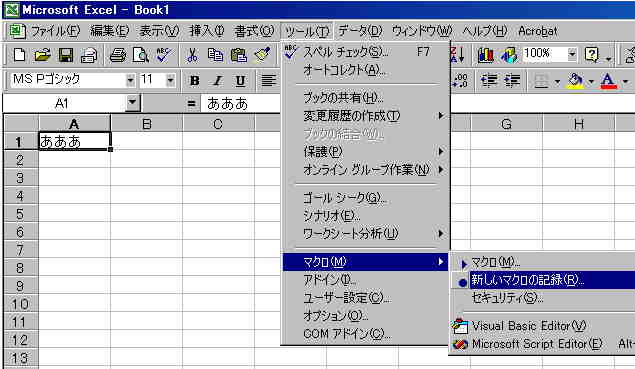Click the New workbook icon
The image size is (635, 369).
[x=19, y=55]
